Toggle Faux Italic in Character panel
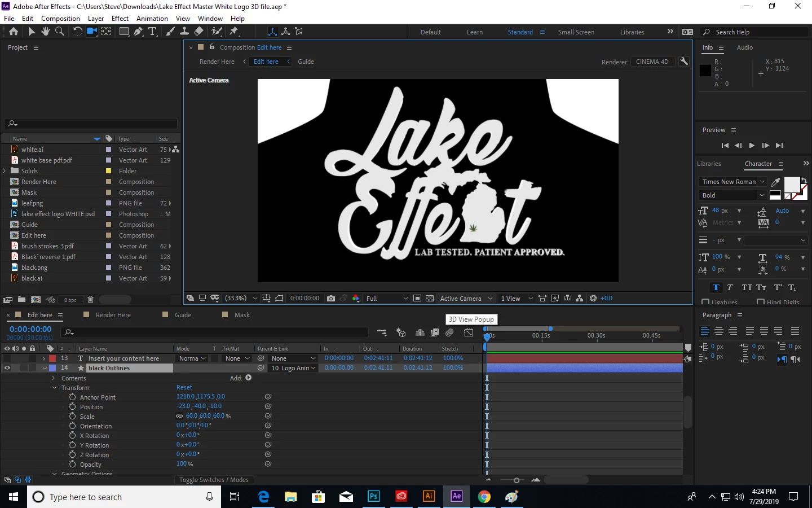 pos(730,287)
